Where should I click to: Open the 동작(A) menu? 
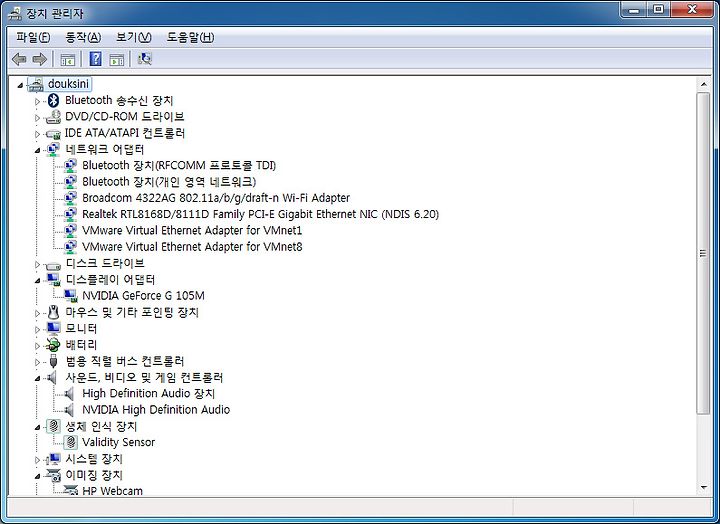(x=83, y=37)
